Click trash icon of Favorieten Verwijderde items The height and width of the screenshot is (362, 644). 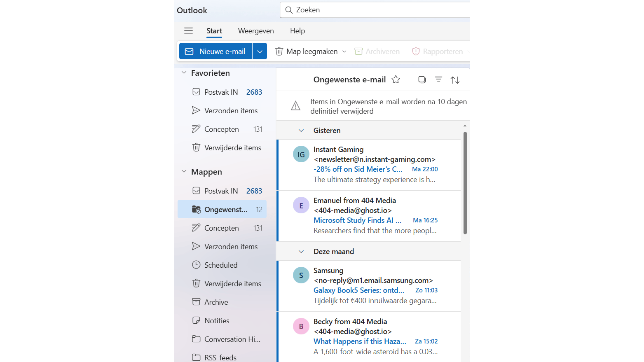(196, 147)
